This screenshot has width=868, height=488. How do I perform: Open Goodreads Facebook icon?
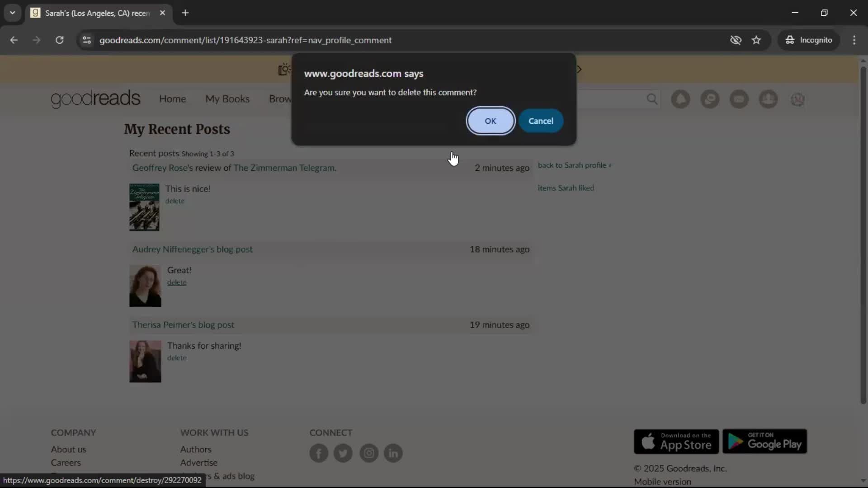[319, 453]
